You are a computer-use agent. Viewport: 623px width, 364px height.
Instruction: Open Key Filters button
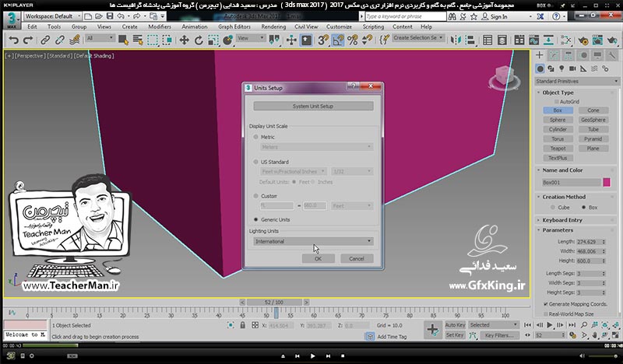click(499, 335)
